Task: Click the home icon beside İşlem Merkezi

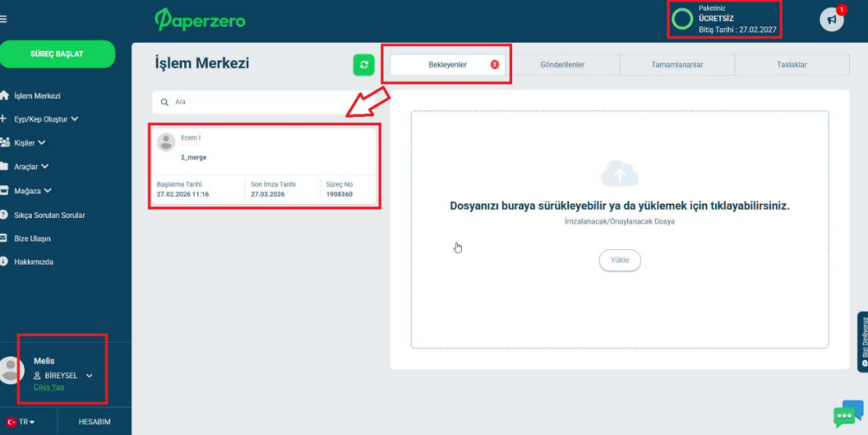Action: (4, 96)
